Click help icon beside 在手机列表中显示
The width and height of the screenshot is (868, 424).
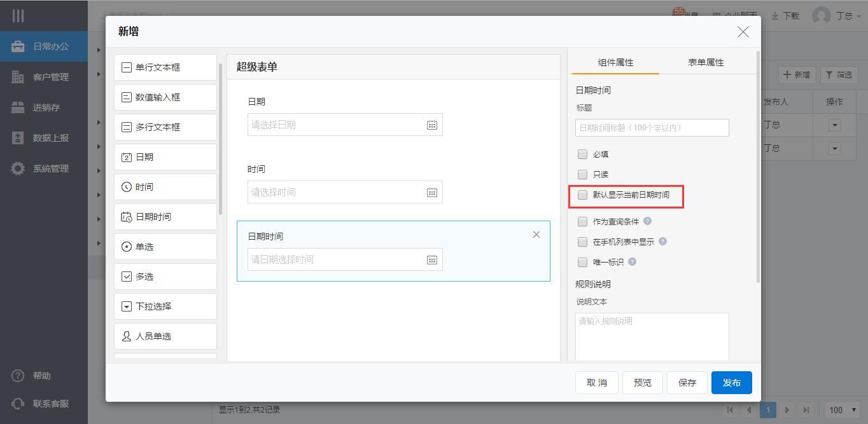tap(662, 242)
